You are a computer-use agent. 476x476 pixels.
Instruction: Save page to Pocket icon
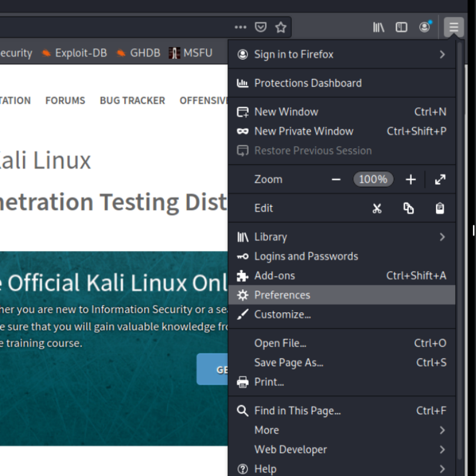pyautogui.click(x=260, y=27)
